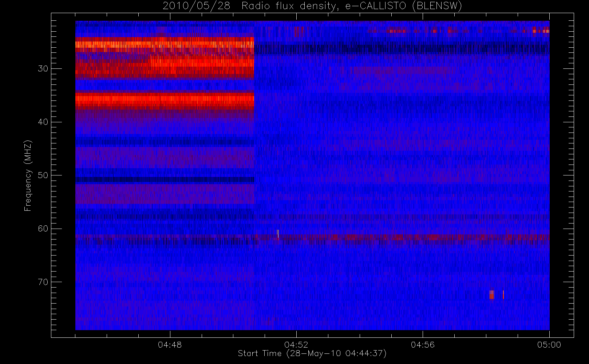
Task: Click the 04:48 time tick label
Action: point(170,345)
